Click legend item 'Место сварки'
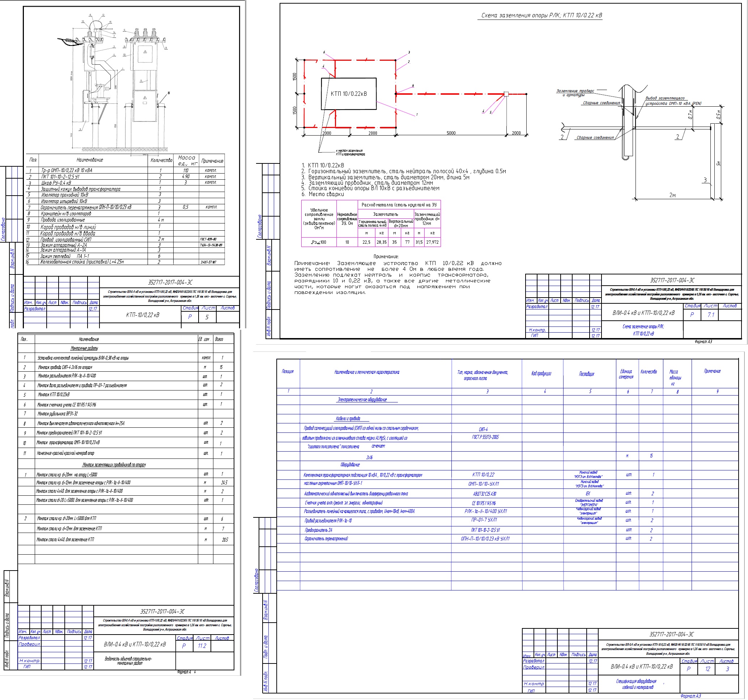748x700 pixels. (x=322, y=194)
